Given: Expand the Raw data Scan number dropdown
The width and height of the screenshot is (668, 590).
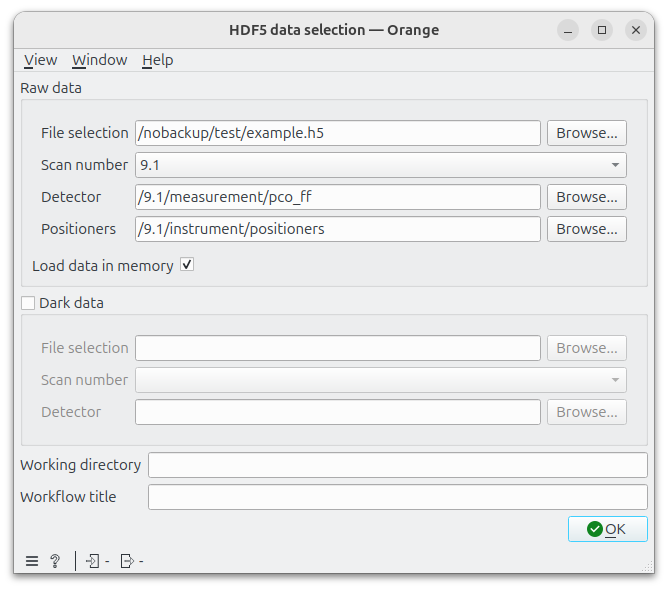Looking at the screenshot, I should pyautogui.click(x=381, y=165).
